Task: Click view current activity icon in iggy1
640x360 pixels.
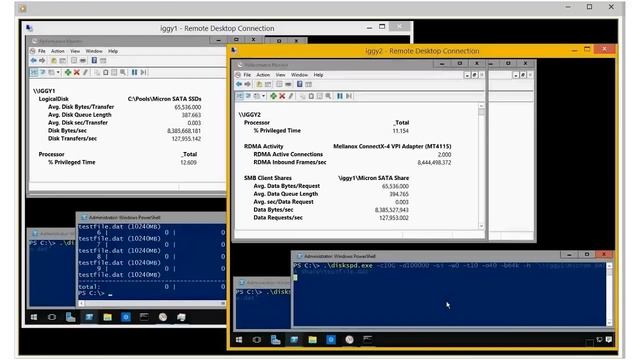Action: coord(34,72)
